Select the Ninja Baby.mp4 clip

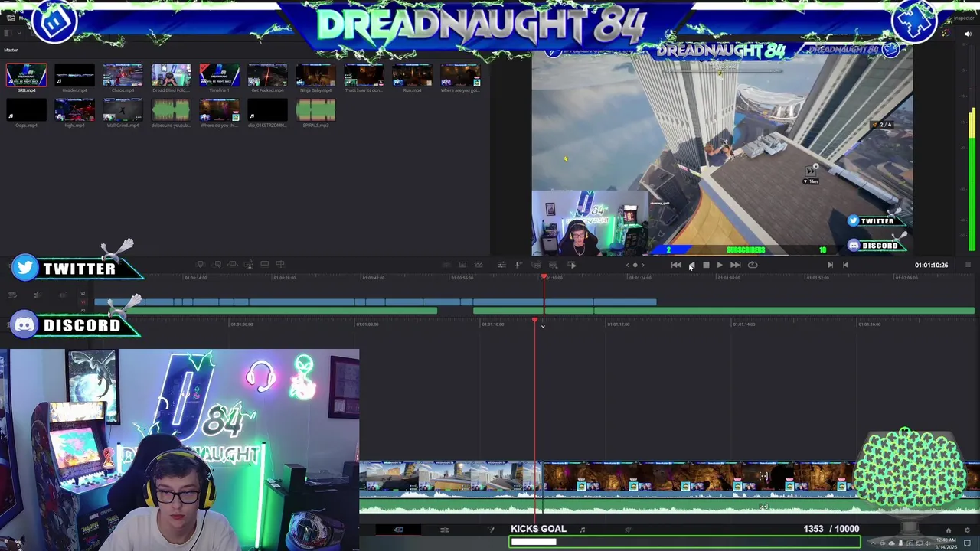point(315,76)
